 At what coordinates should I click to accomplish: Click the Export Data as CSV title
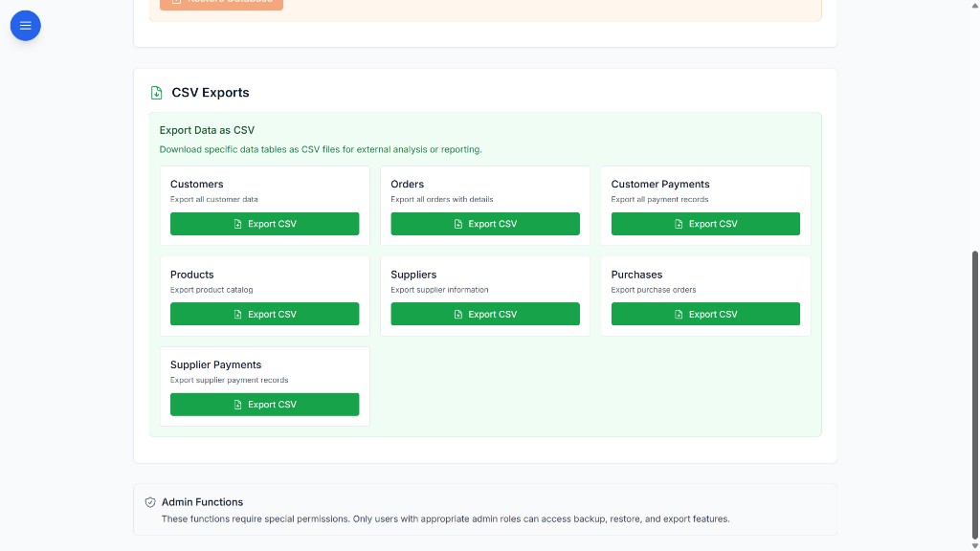click(x=207, y=130)
